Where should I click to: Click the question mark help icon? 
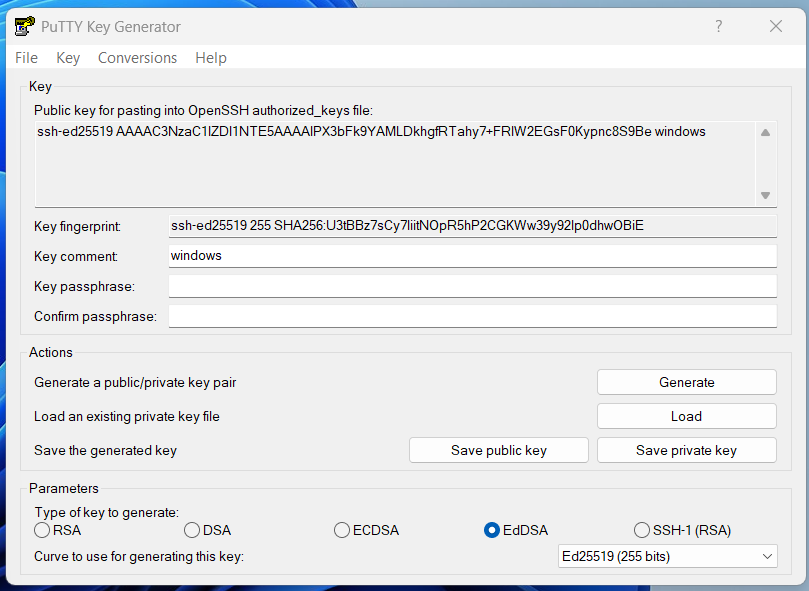718,27
